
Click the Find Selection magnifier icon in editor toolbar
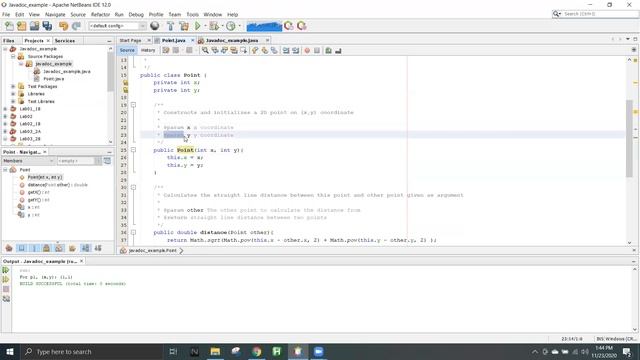(x=205, y=50)
